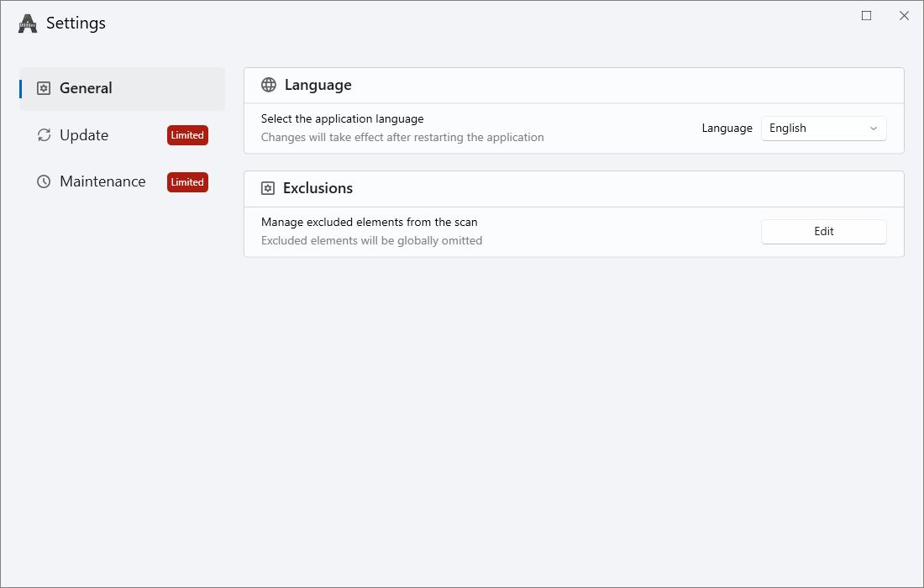Click 'Changes will take effect after restarting' note
Image resolution: width=924 pixels, height=588 pixels.
[x=402, y=137]
